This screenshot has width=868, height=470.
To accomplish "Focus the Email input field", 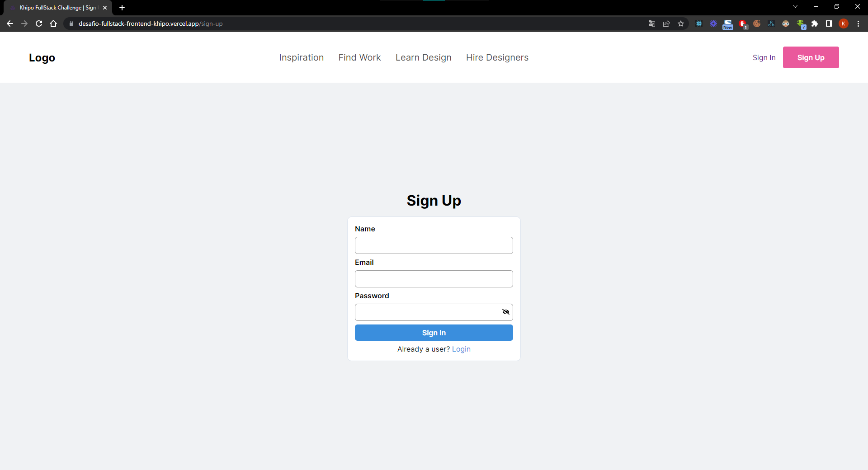I will [434, 278].
